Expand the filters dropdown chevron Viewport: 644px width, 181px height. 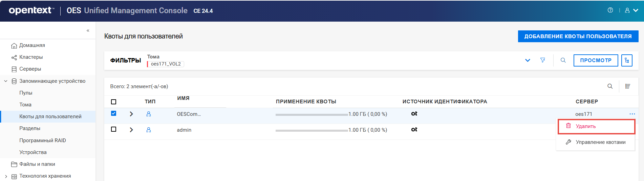pos(528,60)
